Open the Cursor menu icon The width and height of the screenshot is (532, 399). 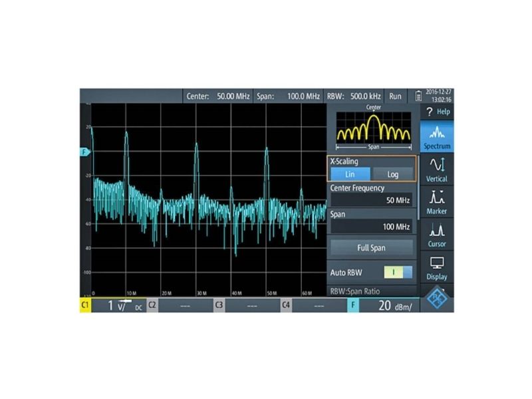(x=437, y=235)
